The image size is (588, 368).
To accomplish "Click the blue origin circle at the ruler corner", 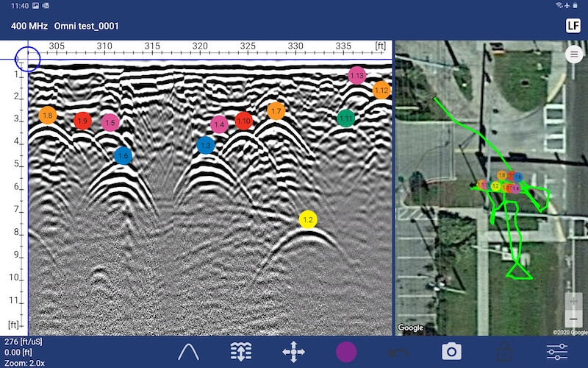I will (x=27, y=57).
